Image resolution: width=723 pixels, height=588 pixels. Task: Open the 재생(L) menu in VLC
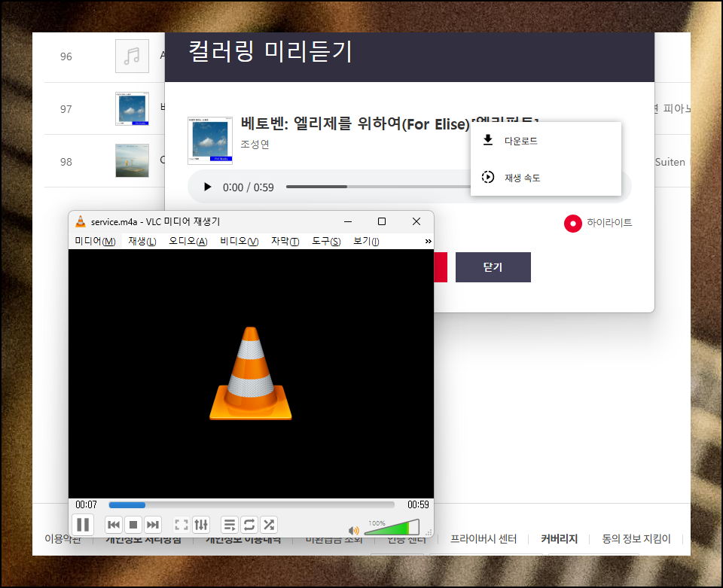(x=142, y=241)
